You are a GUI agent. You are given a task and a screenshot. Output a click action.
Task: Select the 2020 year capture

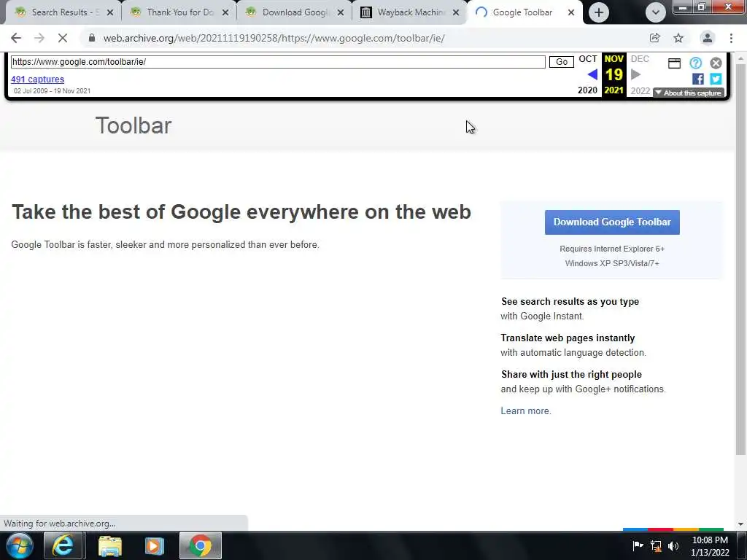point(587,90)
